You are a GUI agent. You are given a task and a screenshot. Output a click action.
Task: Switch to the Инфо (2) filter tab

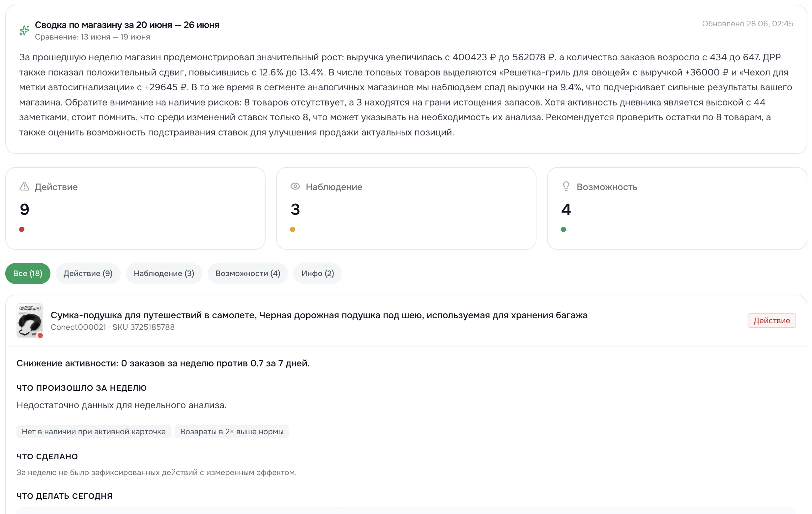[x=318, y=273]
